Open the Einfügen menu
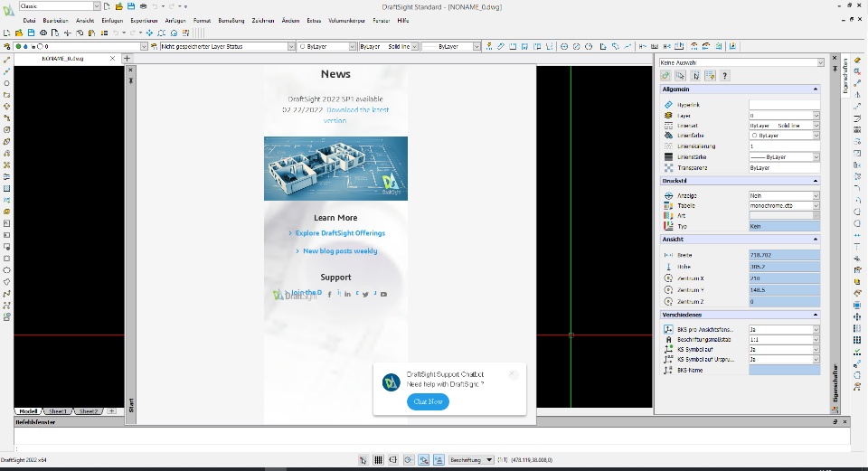 (x=112, y=21)
